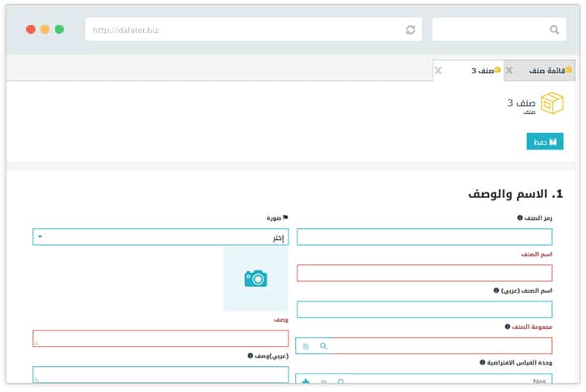586x392 pixels.
Task: Close the صنف 3 tab
Action: click(x=438, y=71)
